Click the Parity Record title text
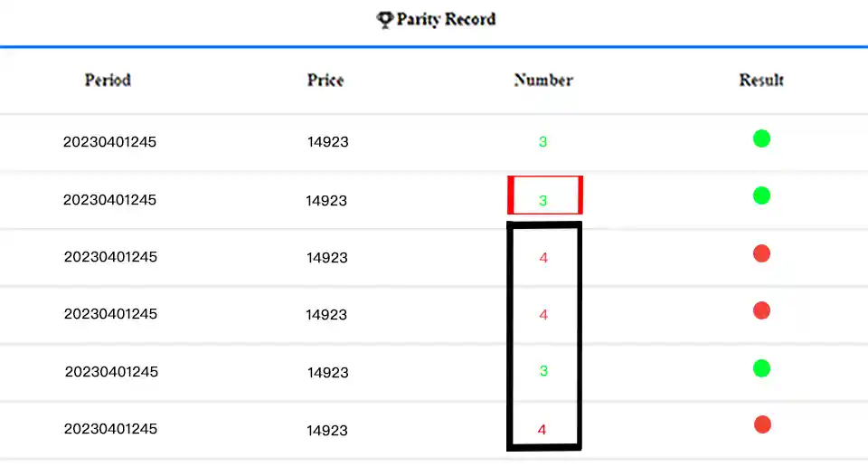868x467 pixels. (446, 19)
